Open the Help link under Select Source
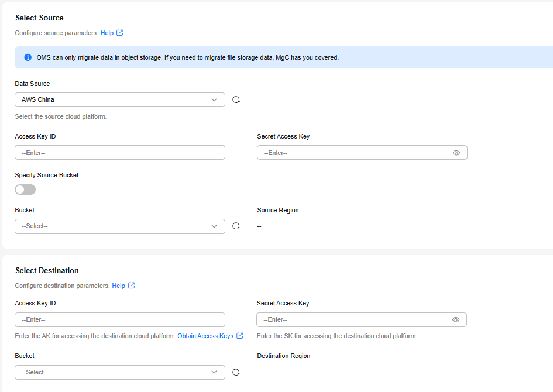Screen dimensions: 553x392 [107, 33]
